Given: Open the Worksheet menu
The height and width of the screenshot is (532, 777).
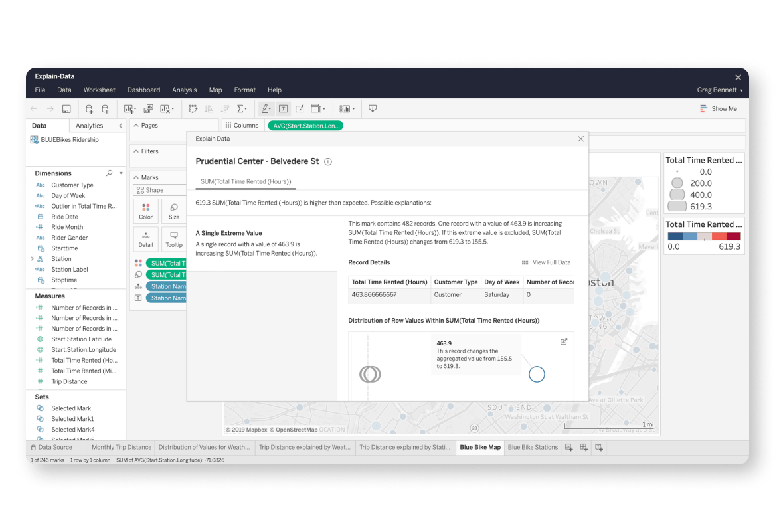Looking at the screenshot, I should (99, 90).
